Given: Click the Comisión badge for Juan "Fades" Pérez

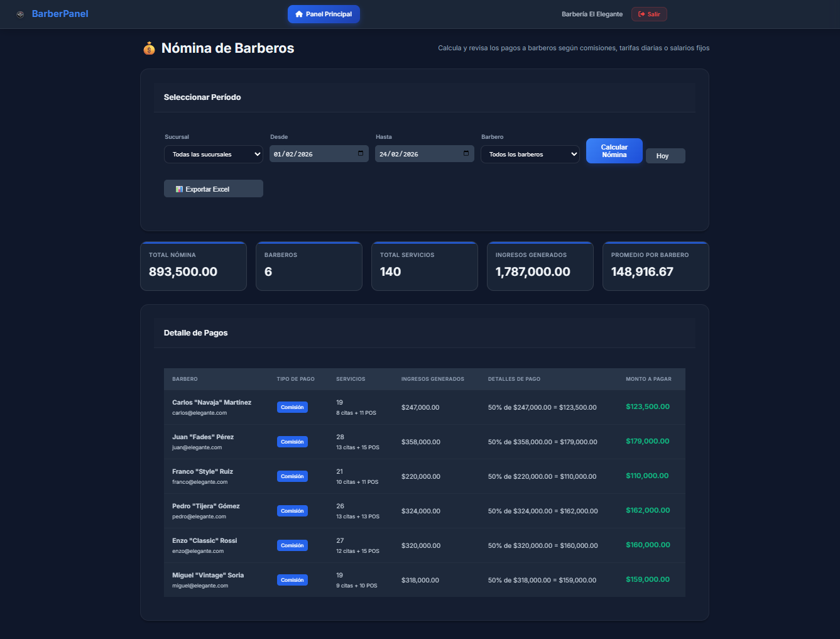Looking at the screenshot, I should click(292, 442).
